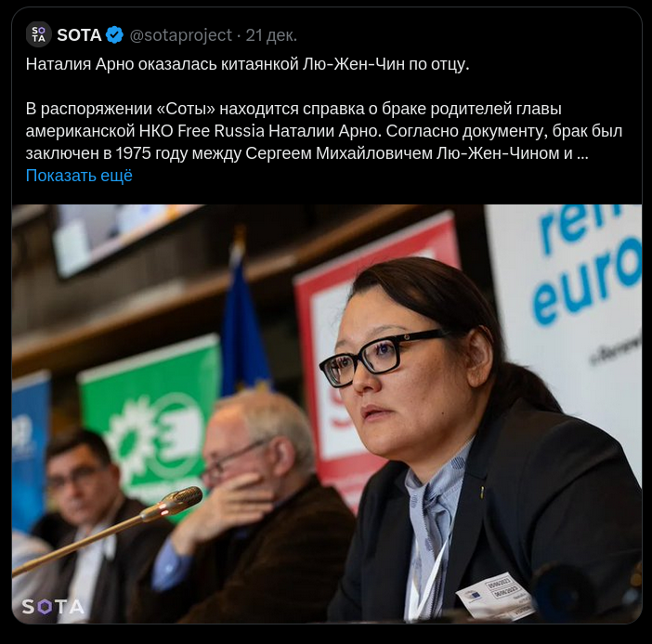Open the SOTA round profile avatar
Viewport: 652px width, 644px height.
pos(39,34)
